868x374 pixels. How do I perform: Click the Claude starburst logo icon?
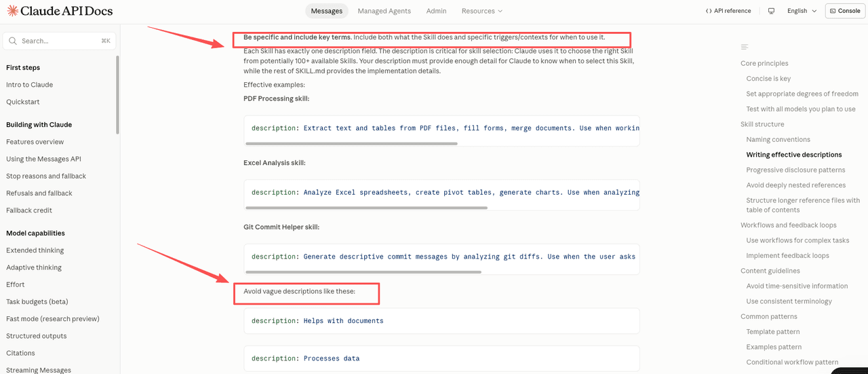pyautogui.click(x=12, y=11)
